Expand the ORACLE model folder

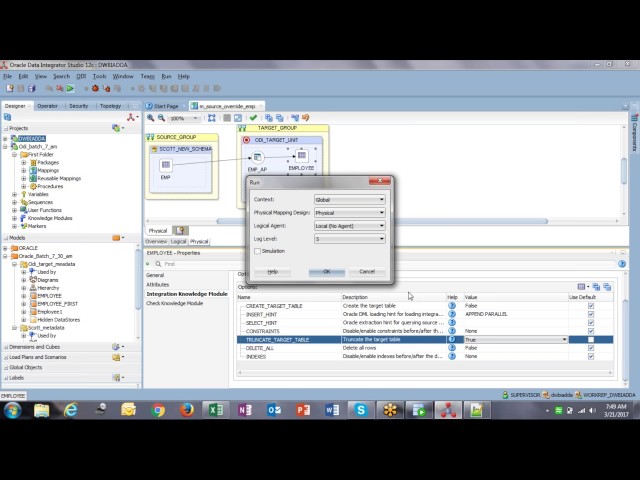(x=5, y=248)
